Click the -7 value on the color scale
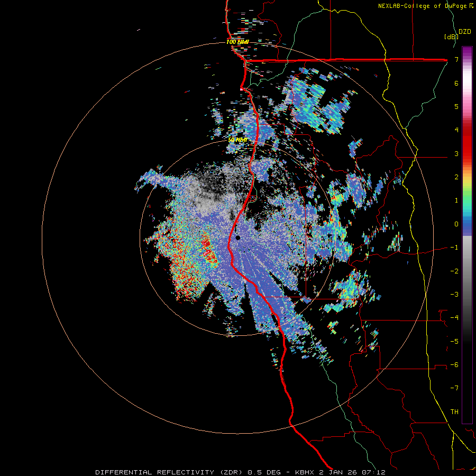This screenshot has width=476, height=476. pyautogui.click(x=454, y=388)
